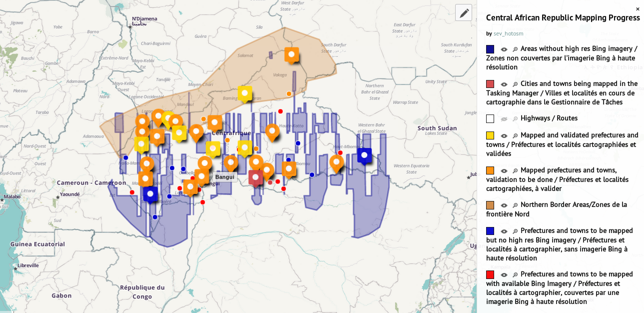The height and width of the screenshot is (313, 644).
Task: Close the legend panel with the x
Action: (x=638, y=9)
